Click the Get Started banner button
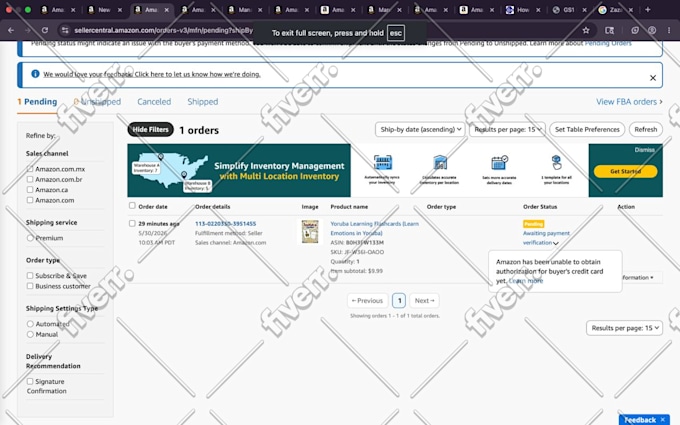The height and width of the screenshot is (425, 680). (625, 171)
